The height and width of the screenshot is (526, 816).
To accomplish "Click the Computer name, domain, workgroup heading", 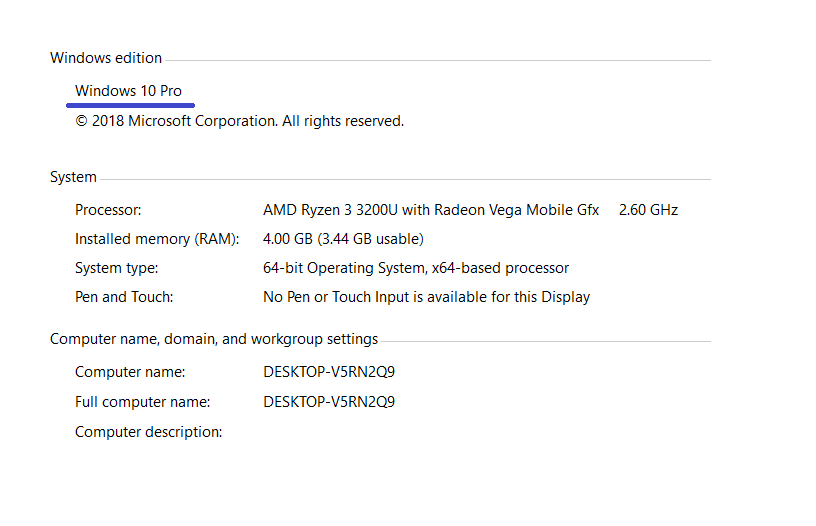I will point(214,339).
